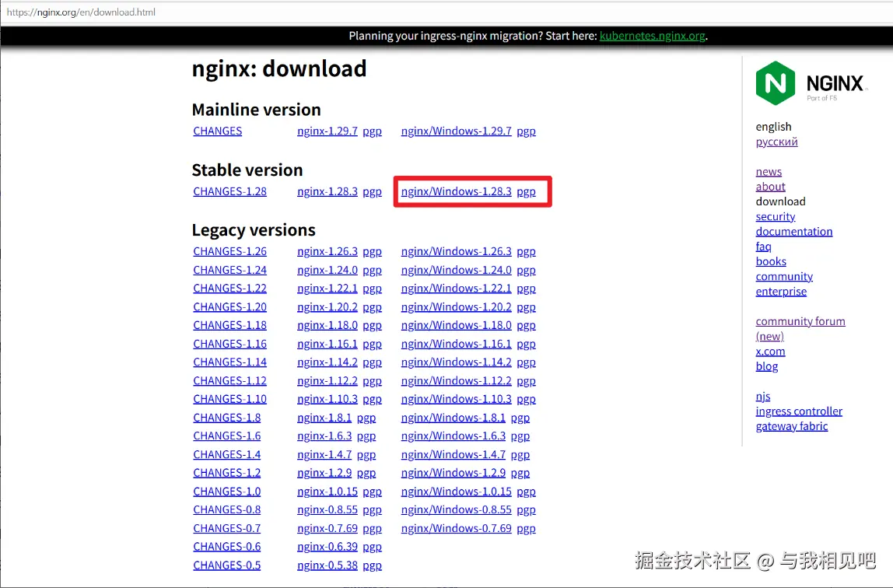Download nginx/Windows-1.0.15 build
The width and height of the screenshot is (893, 588).
click(x=456, y=492)
